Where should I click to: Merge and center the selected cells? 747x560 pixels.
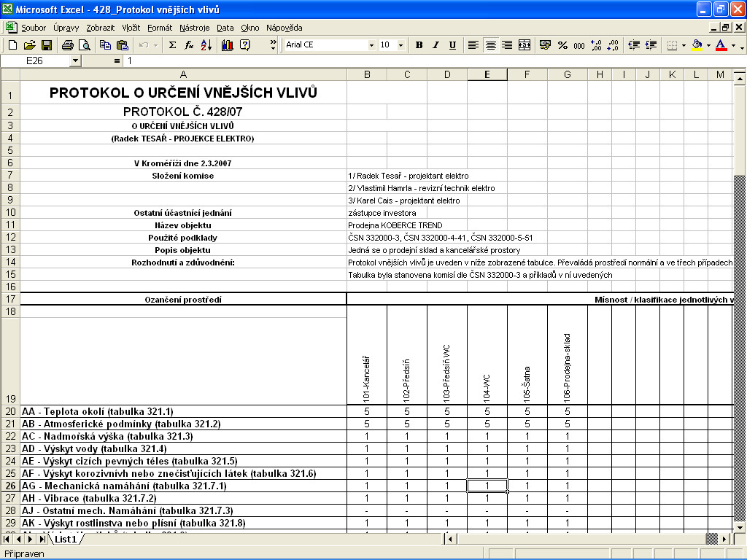tap(524, 44)
